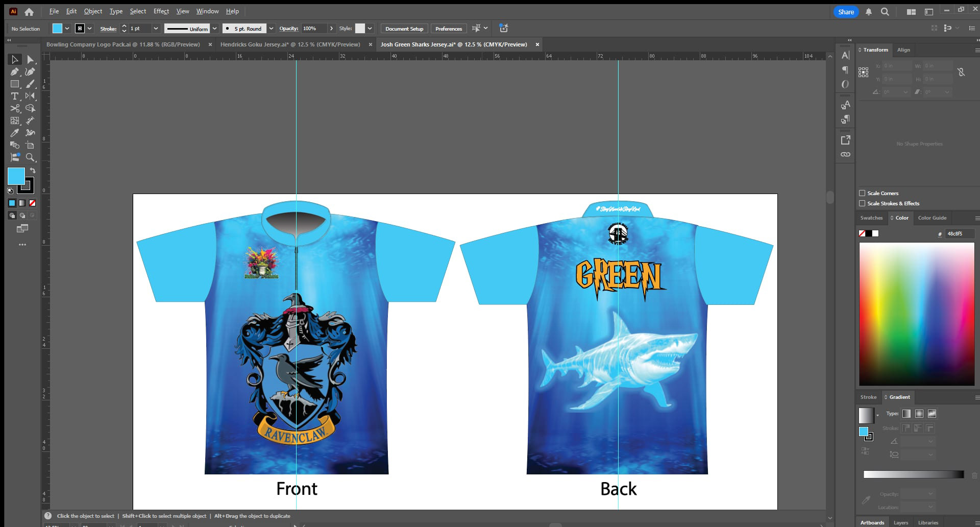980x527 pixels.
Task: Toggle Constrain Width and Height proportions link
Action: pyautogui.click(x=961, y=72)
